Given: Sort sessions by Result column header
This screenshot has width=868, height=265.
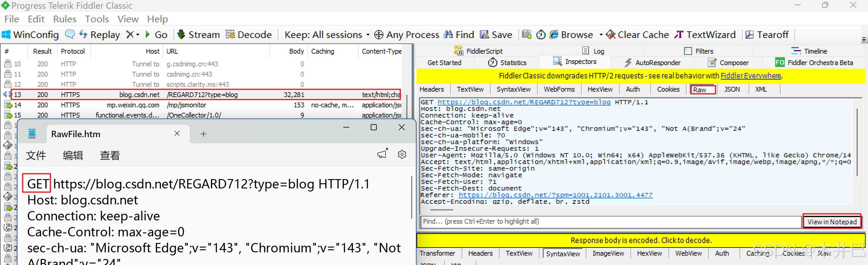Looking at the screenshot, I should (x=42, y=51).
